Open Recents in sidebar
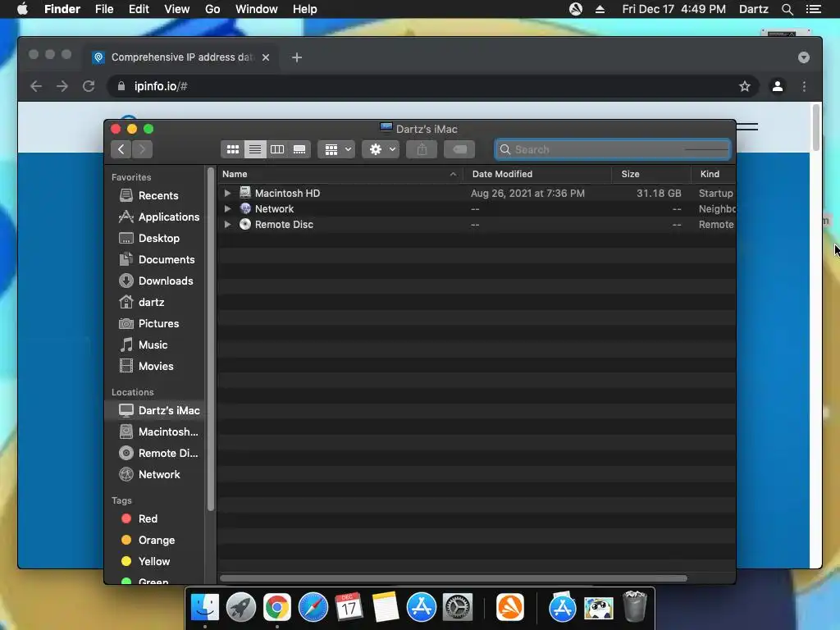The image size is (840, 630). click(155, 195)
